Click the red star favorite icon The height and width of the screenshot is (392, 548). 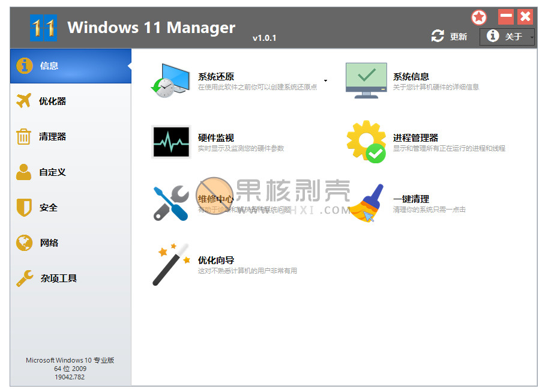478,17
